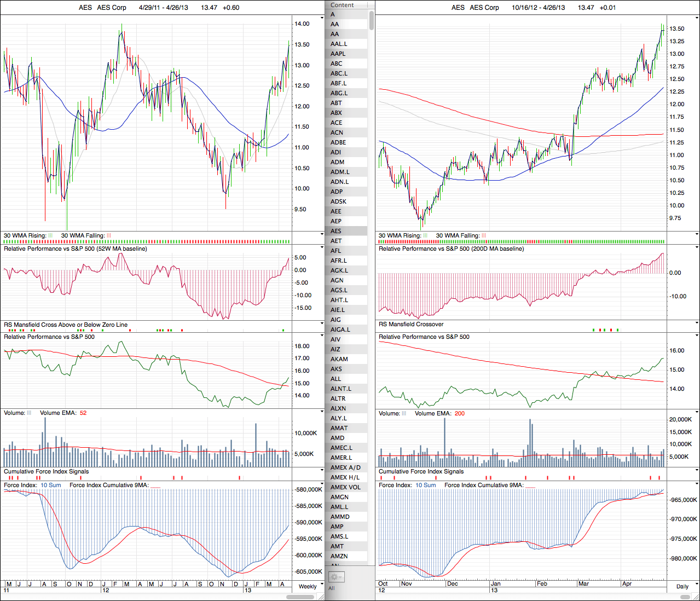Select AMZN from the watchlist
This screenshot has height=601, width=700.
pos(339,556)
